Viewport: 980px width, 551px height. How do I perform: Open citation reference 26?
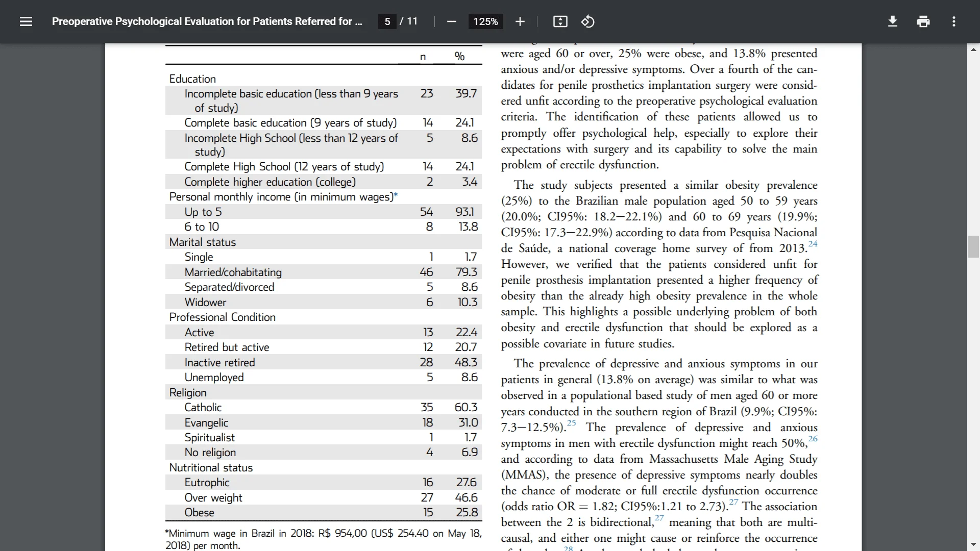tap(813, 439)
